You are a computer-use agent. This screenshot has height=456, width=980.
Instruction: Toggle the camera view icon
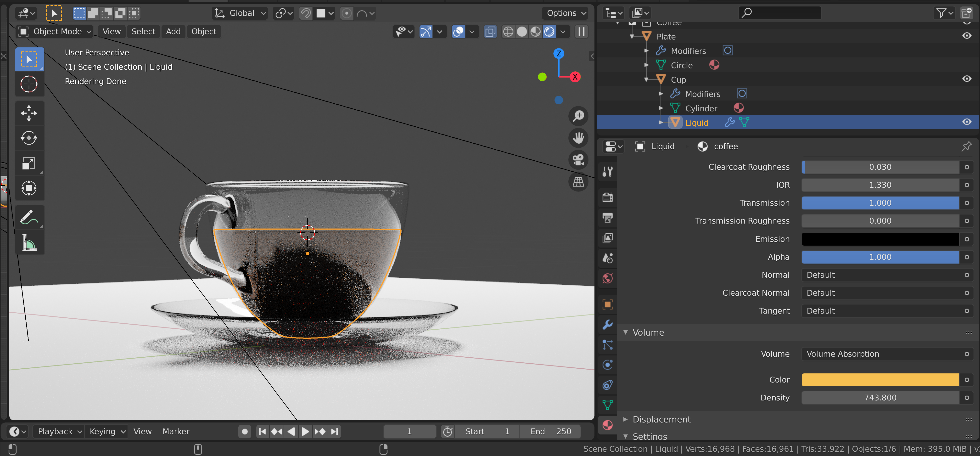[x=578, y=160]
